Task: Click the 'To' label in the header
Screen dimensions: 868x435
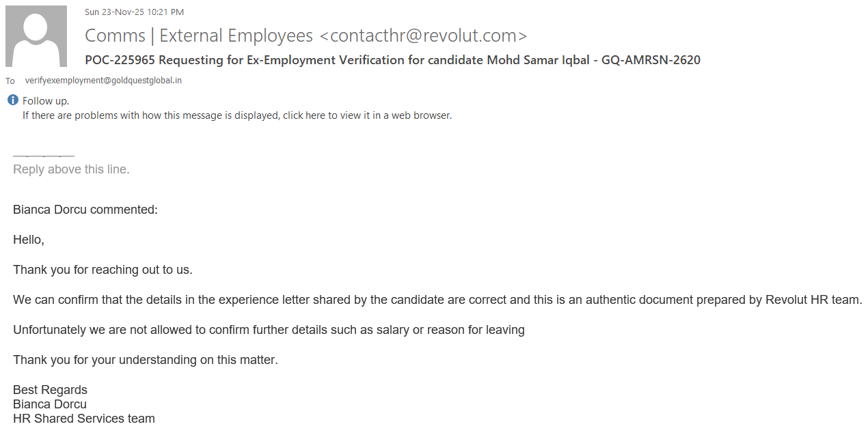Action: point(10,81)
